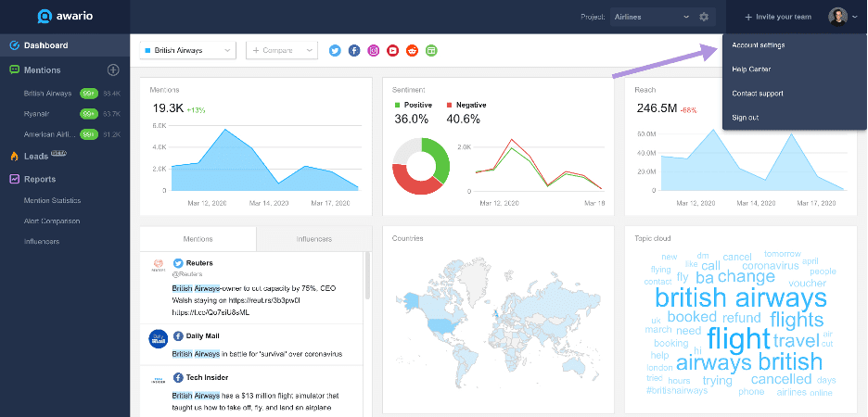The width and height of the screenshot is (868, 417).
Task: Select '#britishairways' in topic cloud
Action: [x=677, y=390]
